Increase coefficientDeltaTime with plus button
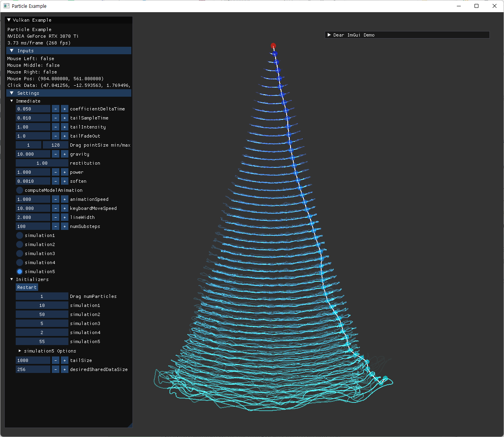The height and width of the screenshot is (437, 504). 64,109
